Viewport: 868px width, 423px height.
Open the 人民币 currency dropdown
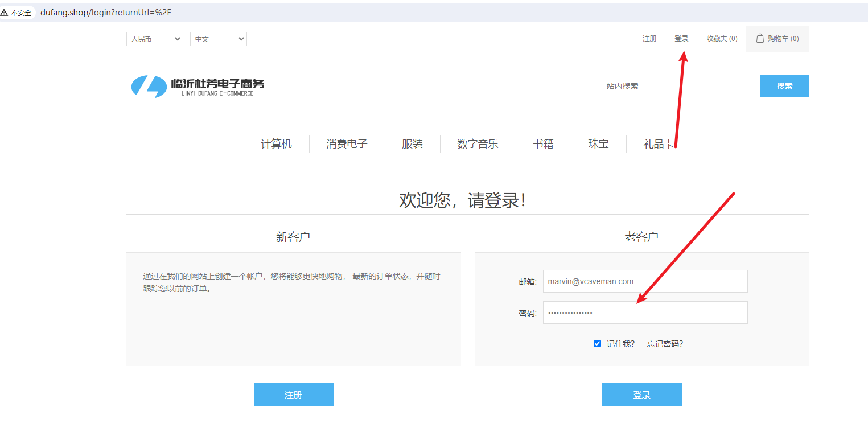point(154,39)
